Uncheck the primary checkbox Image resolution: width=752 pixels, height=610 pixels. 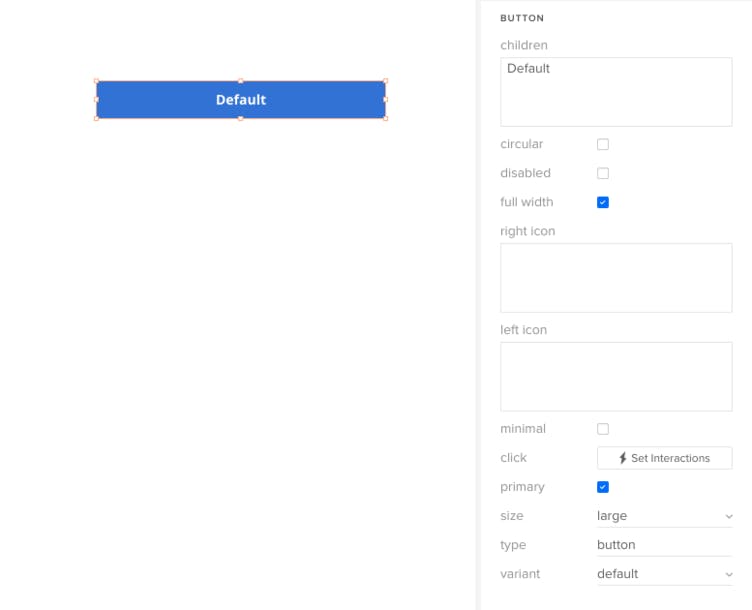coord(603,488)
